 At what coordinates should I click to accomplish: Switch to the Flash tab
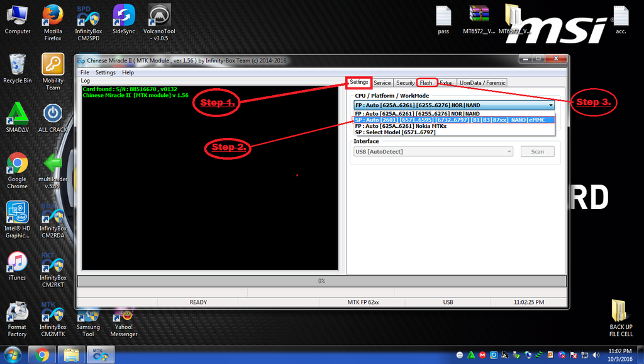426,82
